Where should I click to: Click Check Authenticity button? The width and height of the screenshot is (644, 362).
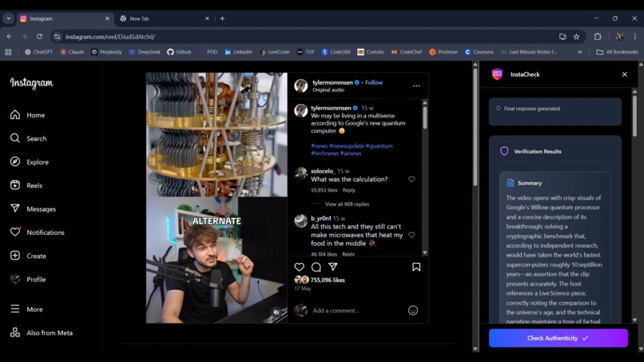(x=559, y=338)
